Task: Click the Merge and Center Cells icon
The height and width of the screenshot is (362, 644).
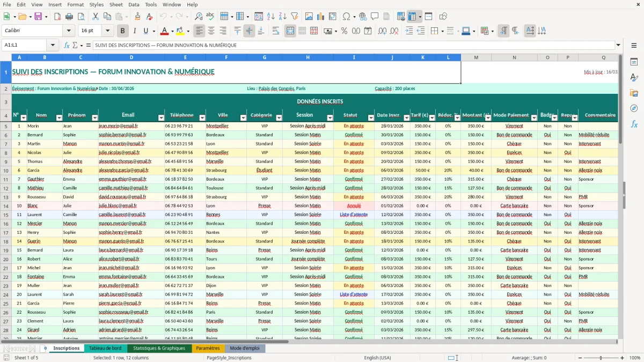Action: (x=290, y=31)
